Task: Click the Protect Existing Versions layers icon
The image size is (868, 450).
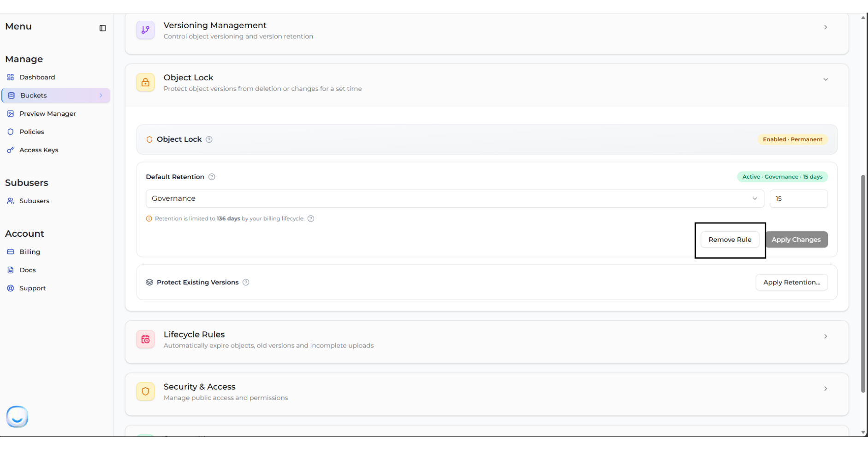Action: (x=149, y=282)
